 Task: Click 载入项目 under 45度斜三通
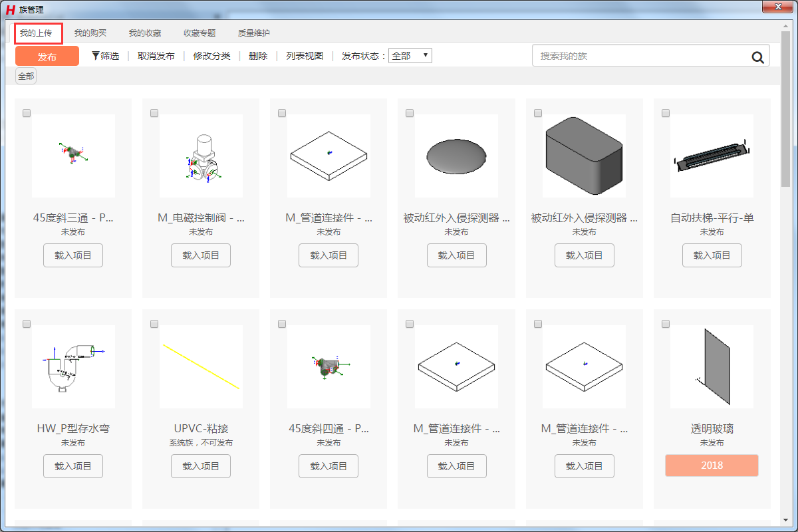pyautogui.click(x=73, y=255)
